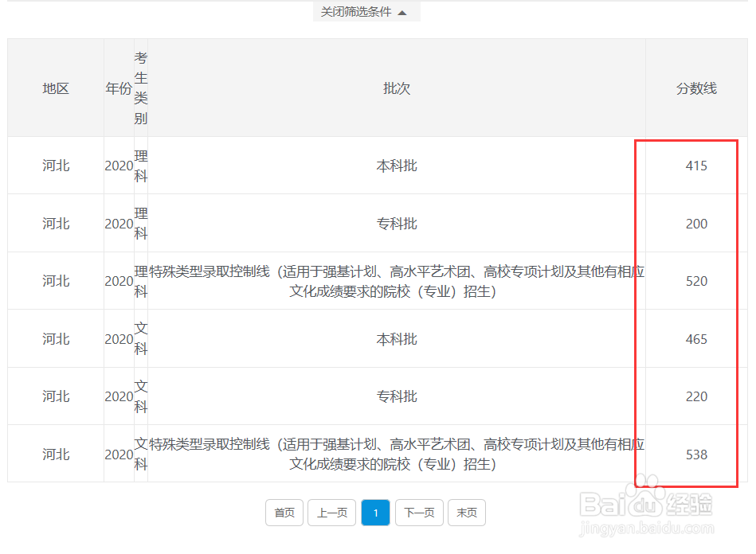Click 本科批 in the 415 row

(396, 166)
